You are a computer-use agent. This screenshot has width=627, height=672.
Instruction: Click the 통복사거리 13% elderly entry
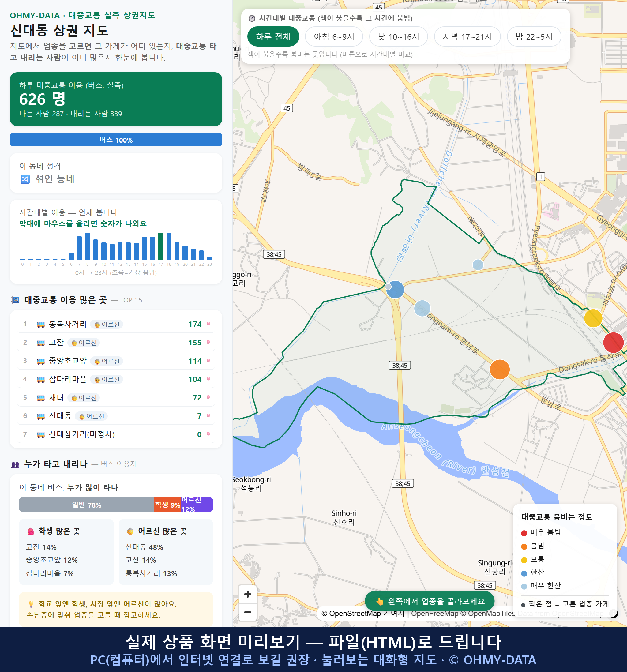(151, 573)
